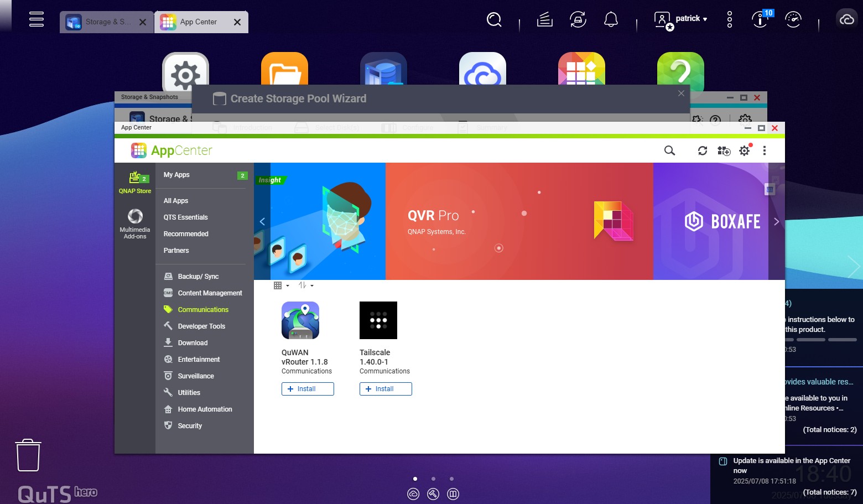Open the desktop search magnifier icon

pos(494,20)
